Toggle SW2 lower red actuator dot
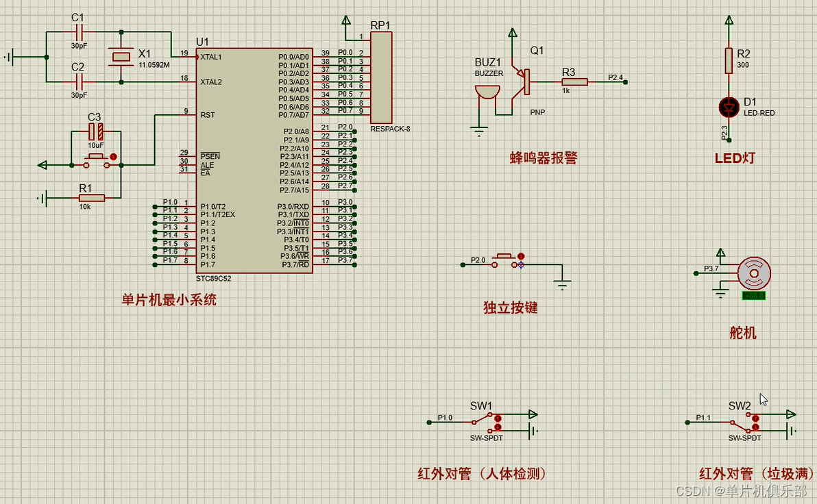 point(755,427)
